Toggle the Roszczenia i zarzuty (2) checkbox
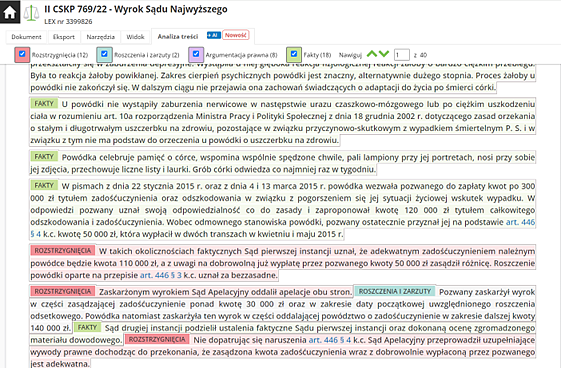This screenshot has height=368, width=561. pos(104,54)
